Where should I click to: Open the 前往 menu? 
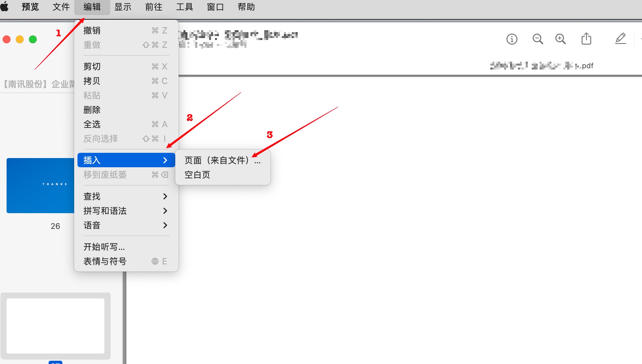click(x=154, y=7)
